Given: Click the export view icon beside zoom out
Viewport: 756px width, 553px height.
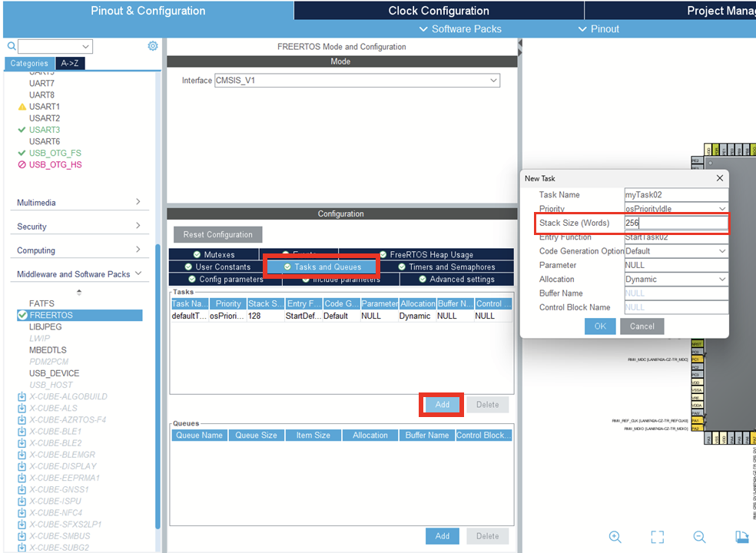Looking at the screenshot, I should tap(742, 537).
